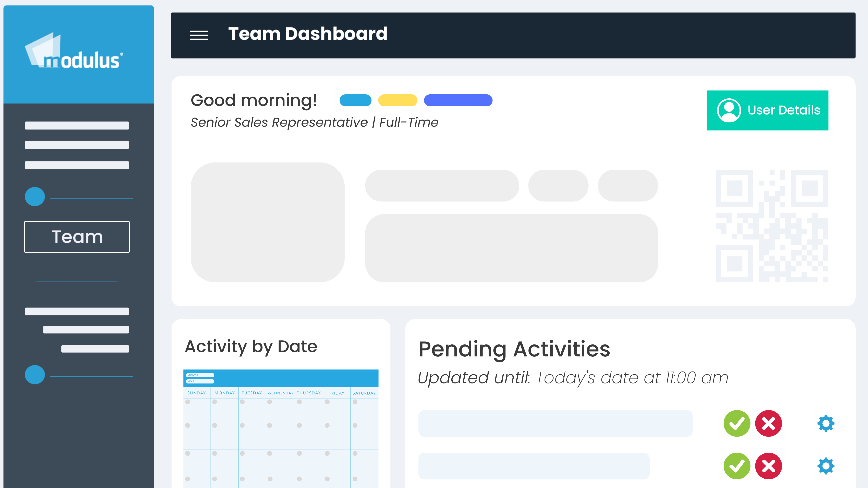Viewport: 868px width, 488px height.
Task: Approve first pending activity with green check
Action: click(x=737, y=423)
